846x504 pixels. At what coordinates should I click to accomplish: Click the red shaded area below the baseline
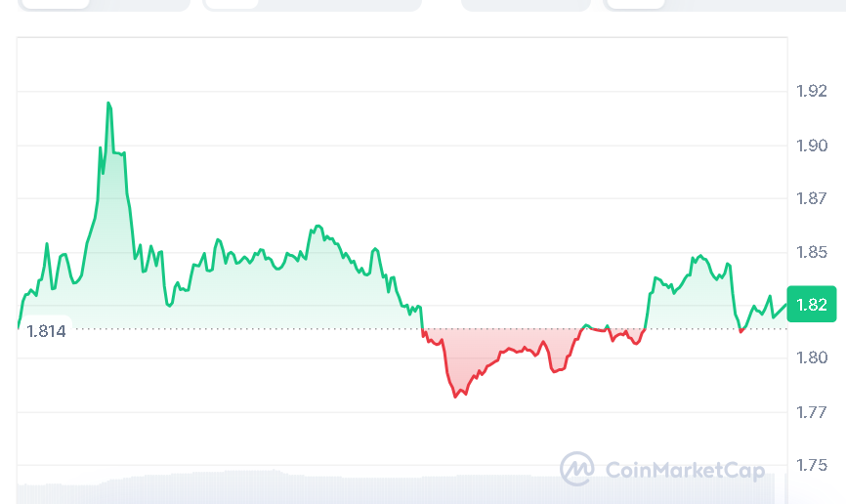tap(488, 352)
